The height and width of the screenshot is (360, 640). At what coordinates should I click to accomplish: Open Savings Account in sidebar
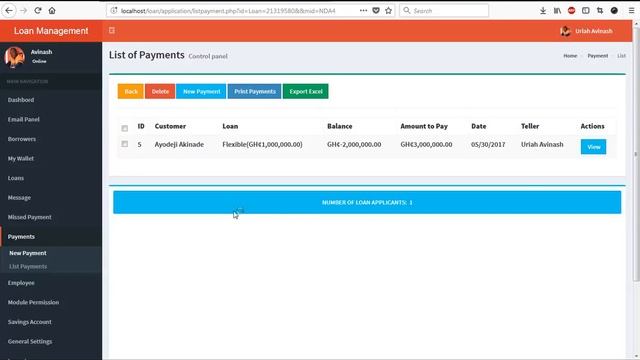(x=29, y=322)
